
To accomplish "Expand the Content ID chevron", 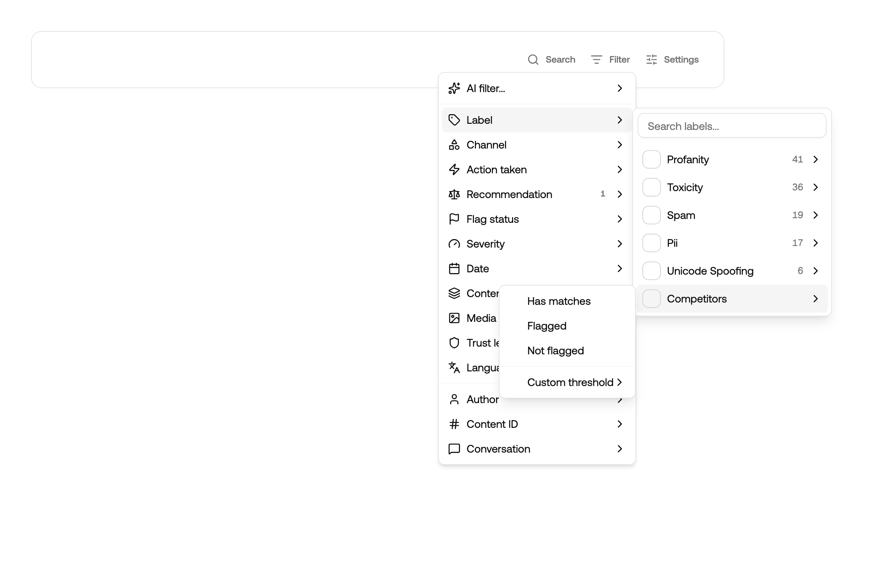I will tap(620, 424).
